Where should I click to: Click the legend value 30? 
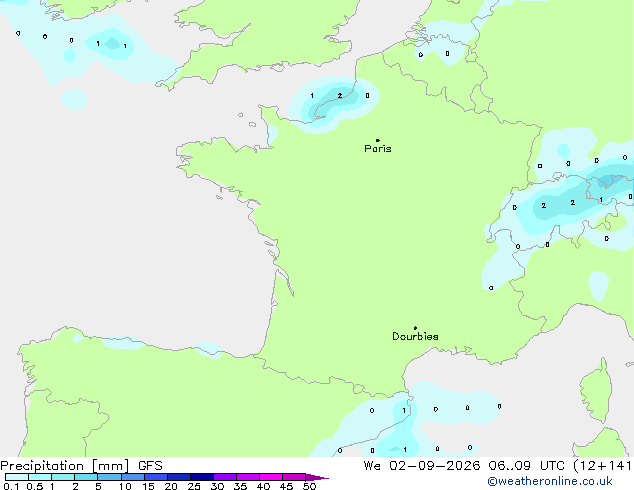tap(217, 486)
